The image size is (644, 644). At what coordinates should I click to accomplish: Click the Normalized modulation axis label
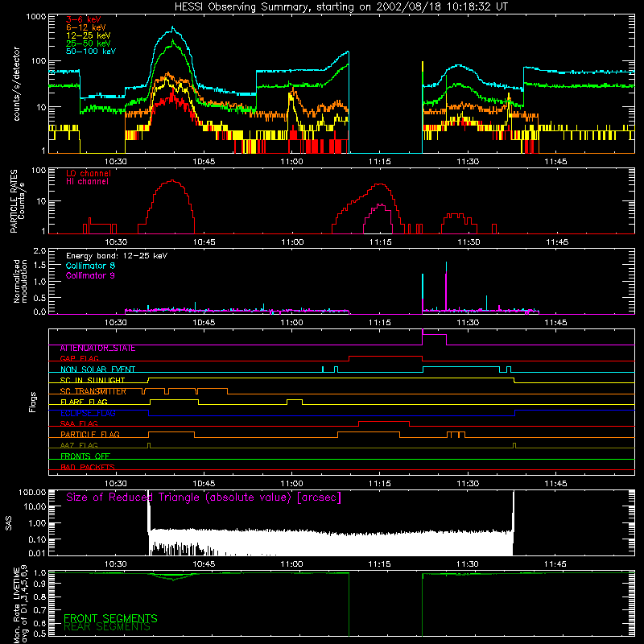20,281
